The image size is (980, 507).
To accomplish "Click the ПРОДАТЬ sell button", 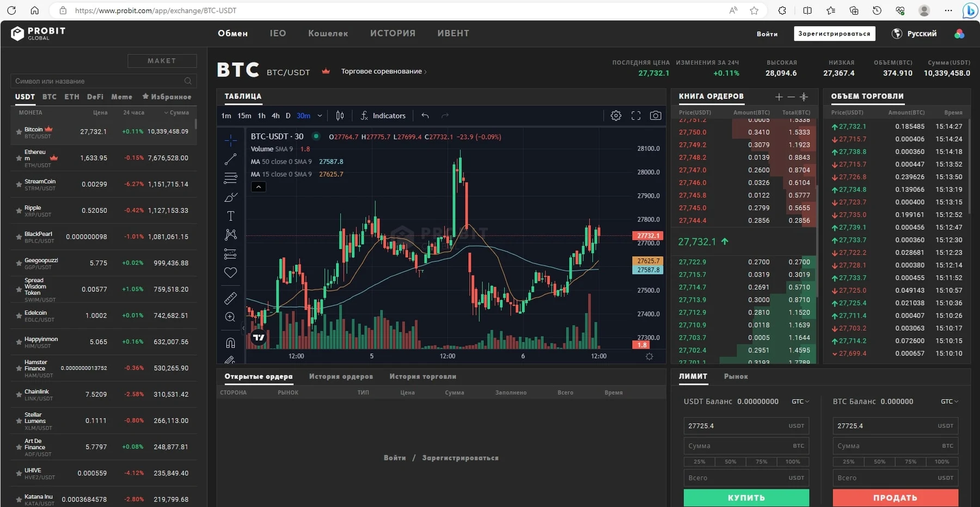I will coord(896,498).
